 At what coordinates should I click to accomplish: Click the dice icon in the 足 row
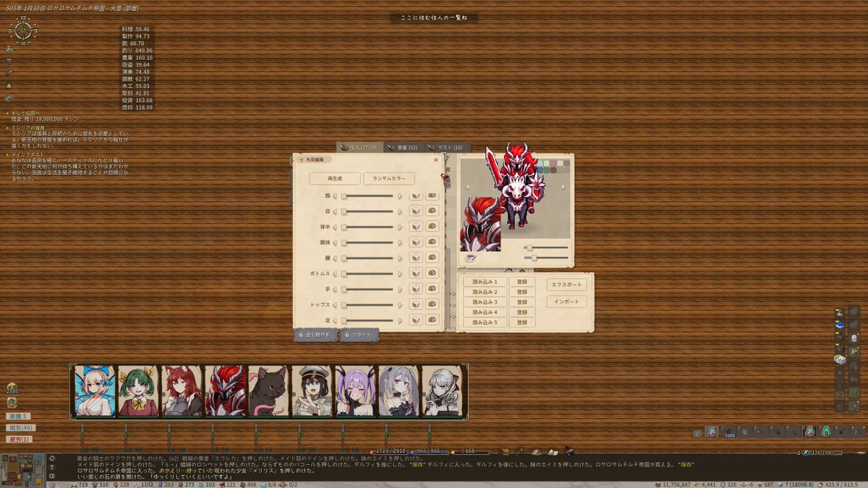coord(416,320)
